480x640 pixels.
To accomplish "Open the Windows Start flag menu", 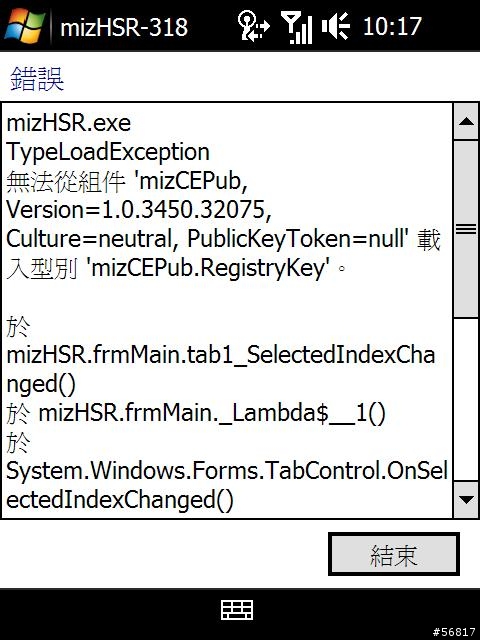I will tap(24, 25).
